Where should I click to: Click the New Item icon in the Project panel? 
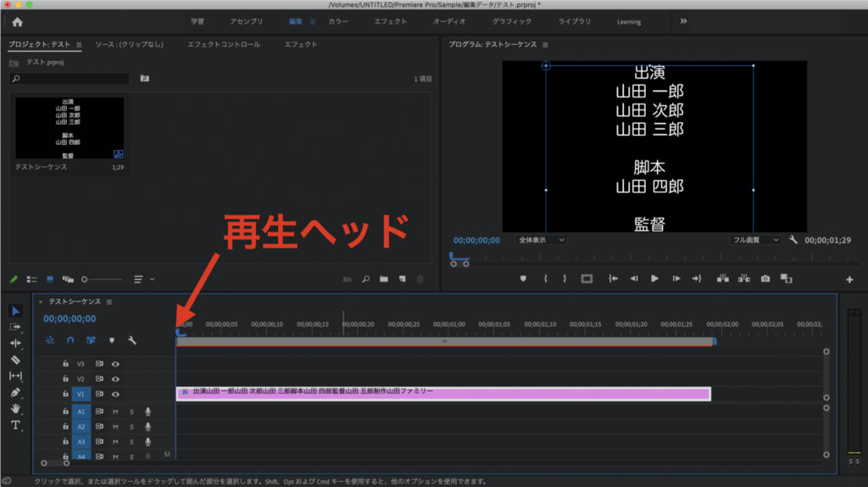(x=403, y=279)
